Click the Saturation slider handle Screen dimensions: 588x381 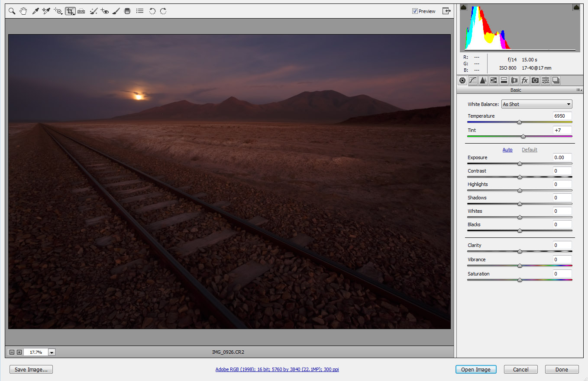click(520, 280)
